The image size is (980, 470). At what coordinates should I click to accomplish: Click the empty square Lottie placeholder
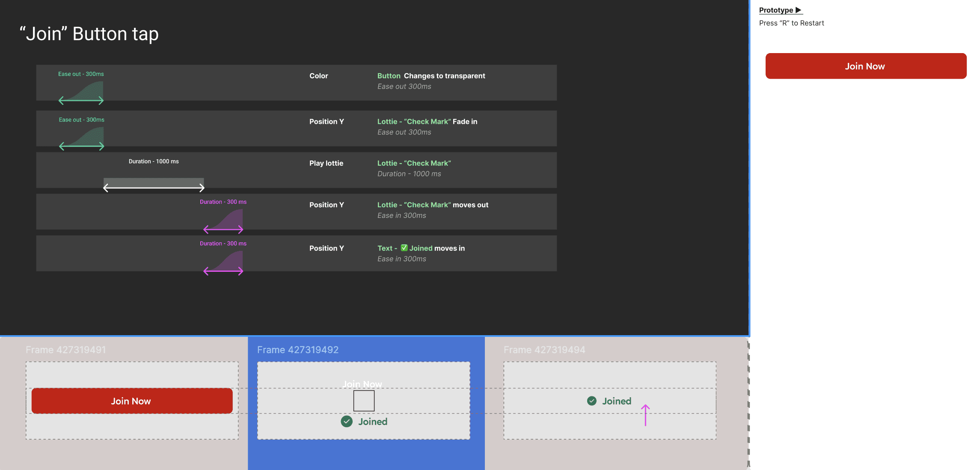(x=364, y=401)
